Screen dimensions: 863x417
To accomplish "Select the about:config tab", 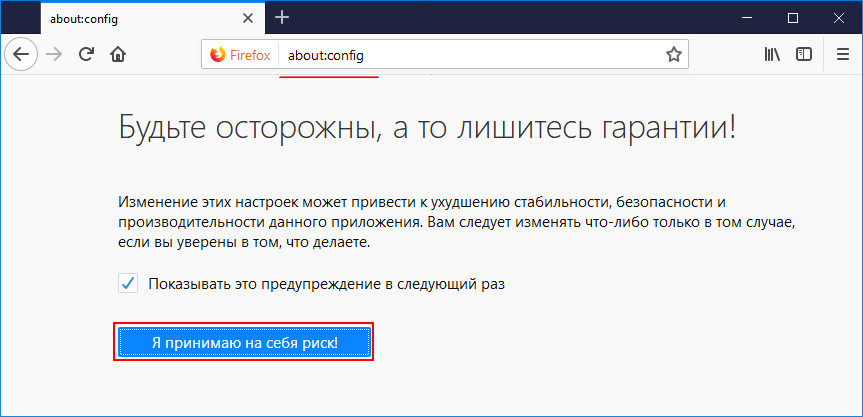I will [x=152, y=19].
